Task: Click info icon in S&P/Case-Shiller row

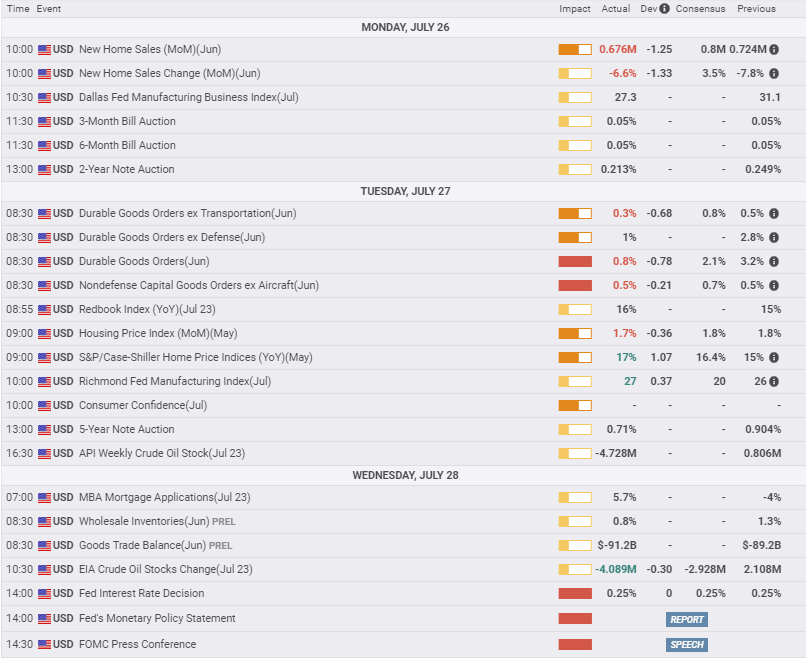Action: click(774, 357)
